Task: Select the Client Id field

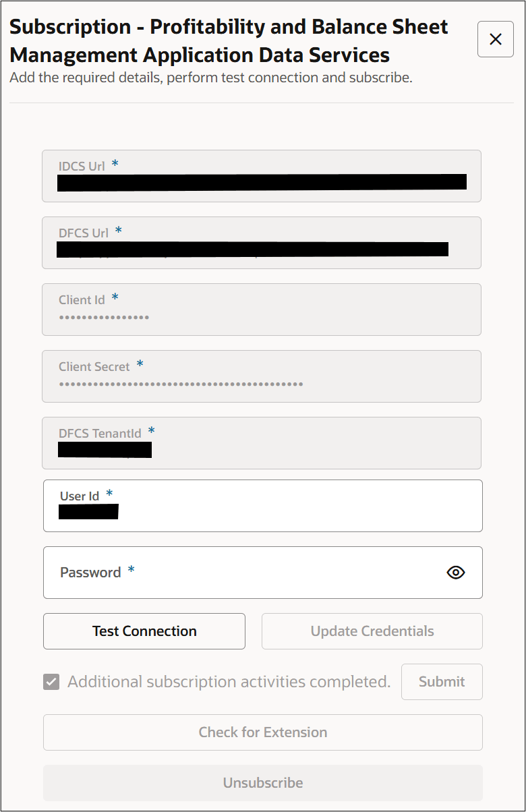Action: pyautogui.click(x=262, y=309)
